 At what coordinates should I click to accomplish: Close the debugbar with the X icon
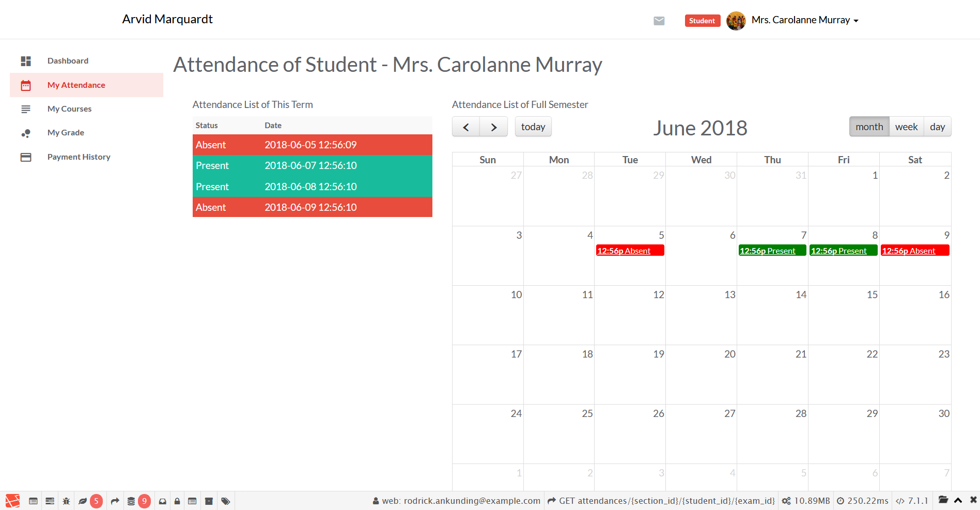[x=973, y=500]
